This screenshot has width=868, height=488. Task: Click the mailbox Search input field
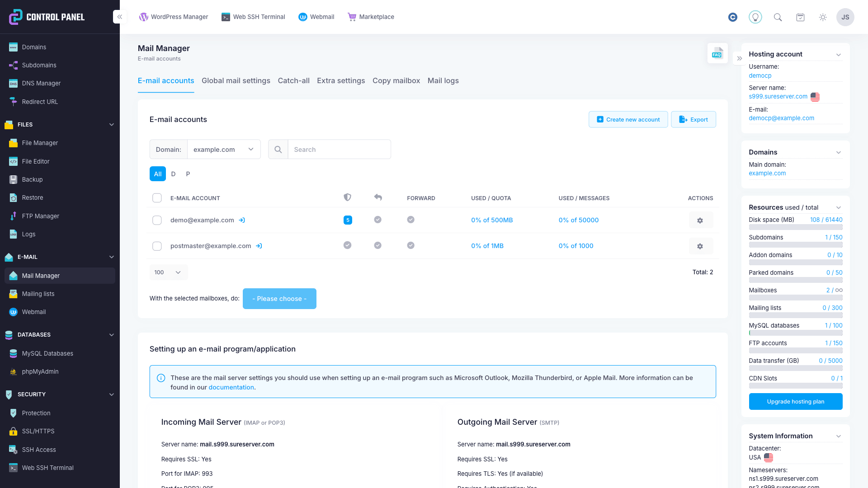(339, 150)
